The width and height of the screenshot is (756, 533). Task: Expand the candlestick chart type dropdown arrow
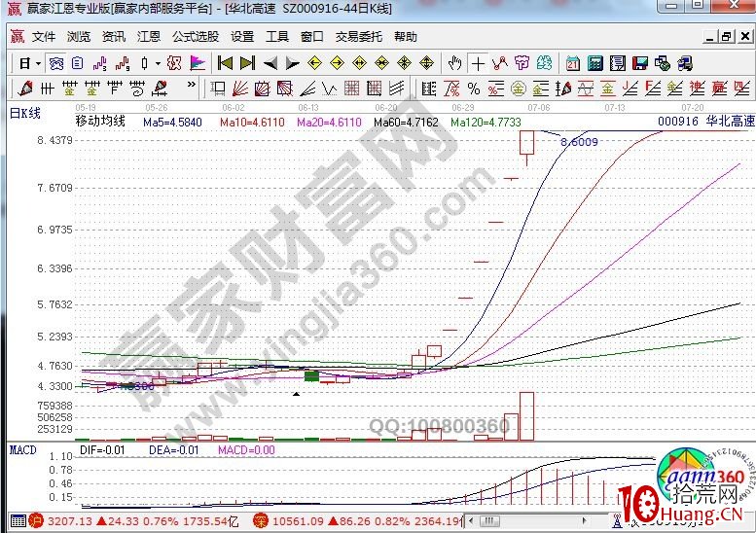[x=158, y=63]
